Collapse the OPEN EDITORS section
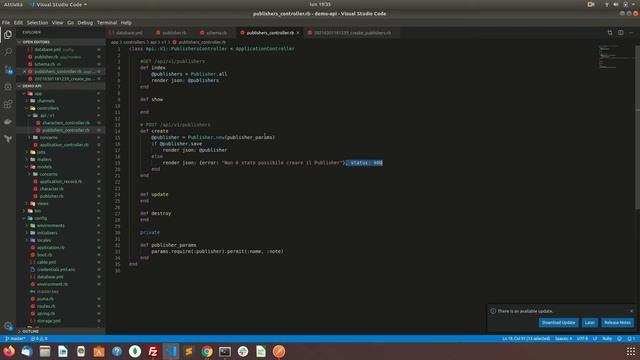Viewport: 640px width, 360px height. pyautogui.click(x=60, y=42)
